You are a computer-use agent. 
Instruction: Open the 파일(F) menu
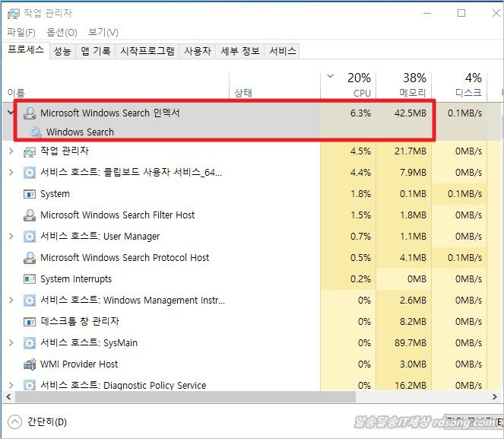(x=21, y=32)
